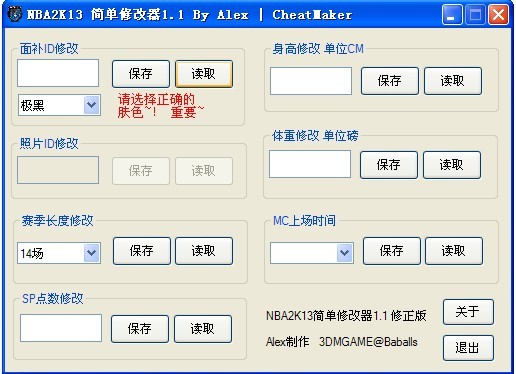This screenshot has width=516, height=374.
Task: Click 读取 button in 面补ID修改 group
Action: 204,74
